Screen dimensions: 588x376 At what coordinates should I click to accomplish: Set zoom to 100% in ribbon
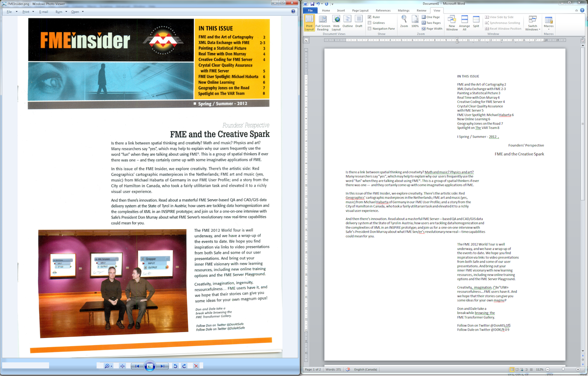[415, 22]
